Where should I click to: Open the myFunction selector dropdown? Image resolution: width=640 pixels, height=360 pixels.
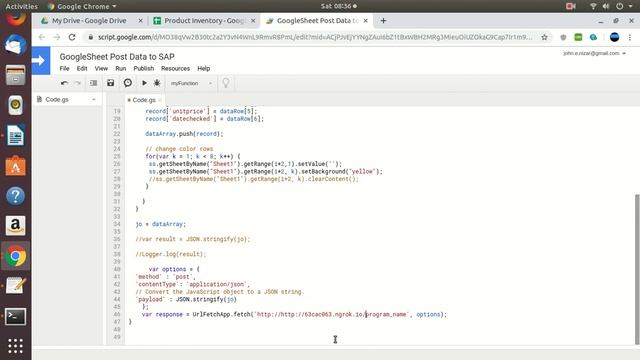tap(191, 83)
